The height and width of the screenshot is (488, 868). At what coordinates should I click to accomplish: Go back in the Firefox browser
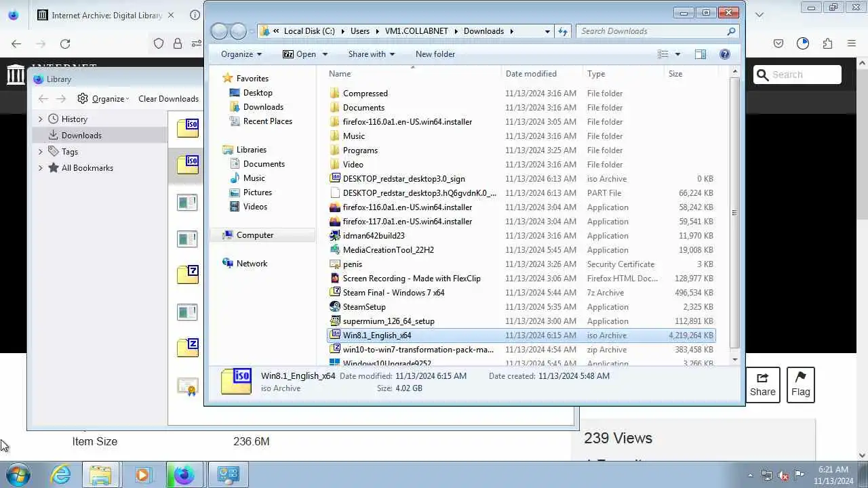pos(16,43)
